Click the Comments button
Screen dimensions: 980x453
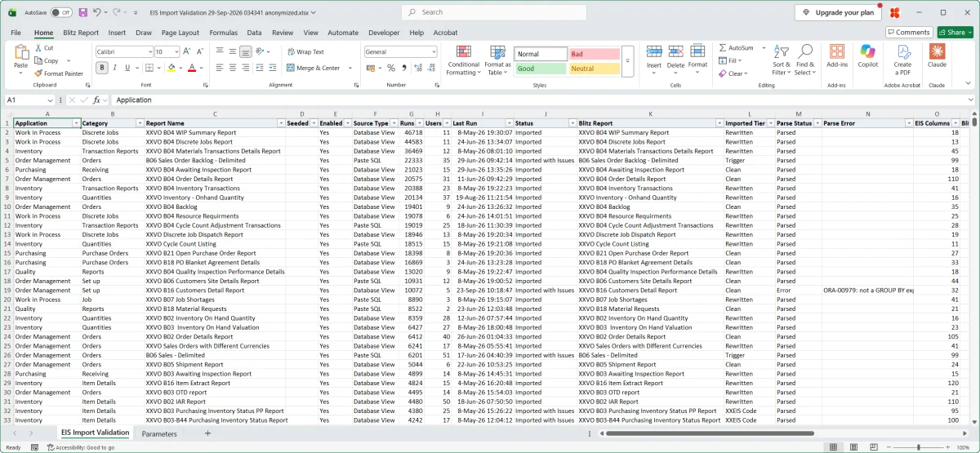[908, 32]
